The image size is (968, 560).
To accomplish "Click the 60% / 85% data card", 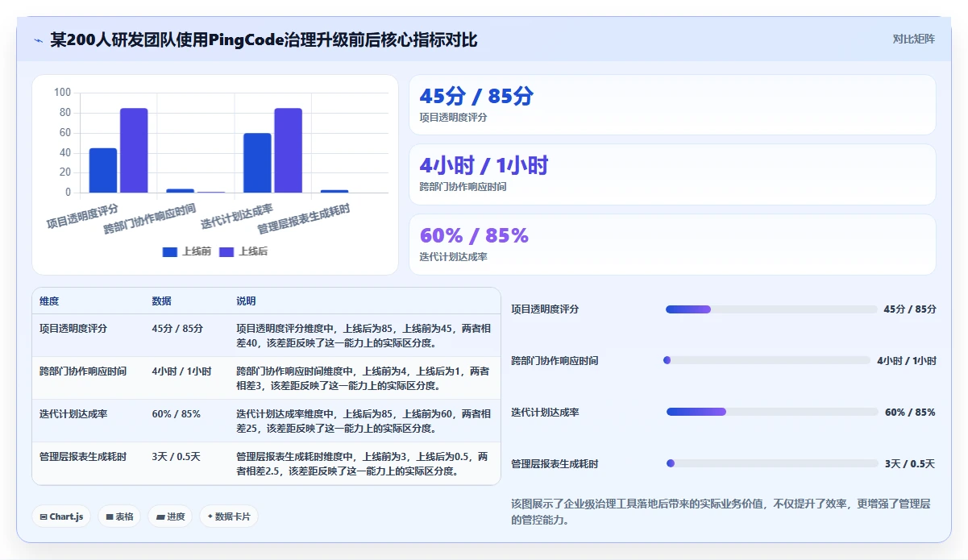I will tap(672, 244).
